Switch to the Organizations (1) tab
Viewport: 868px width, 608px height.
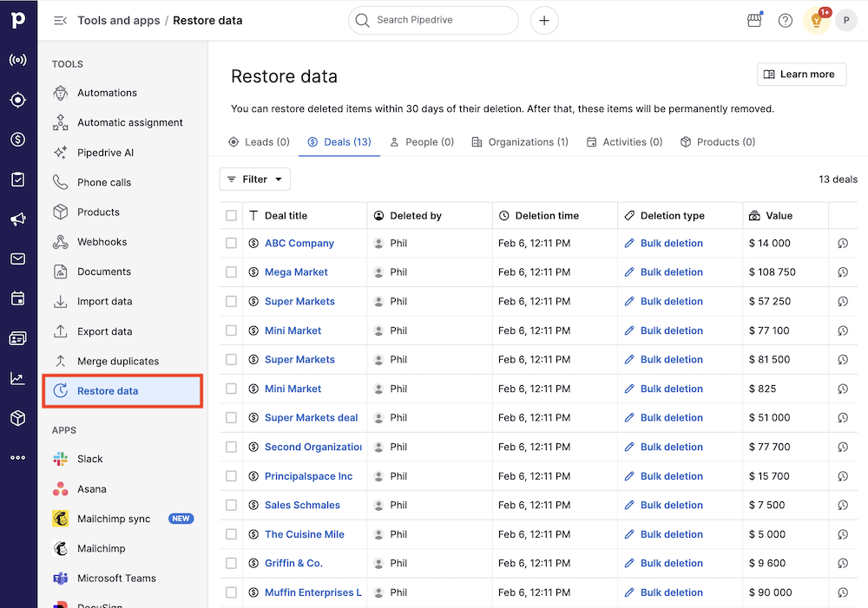[520, 142]
